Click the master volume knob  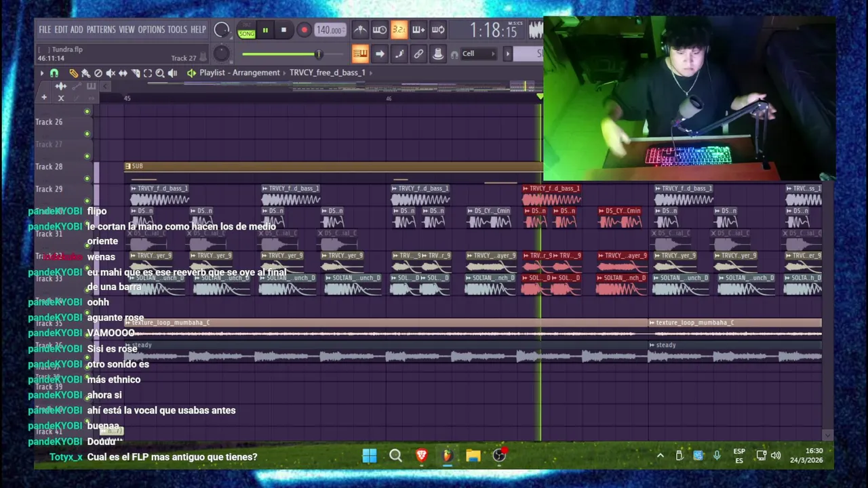[222, 30]
